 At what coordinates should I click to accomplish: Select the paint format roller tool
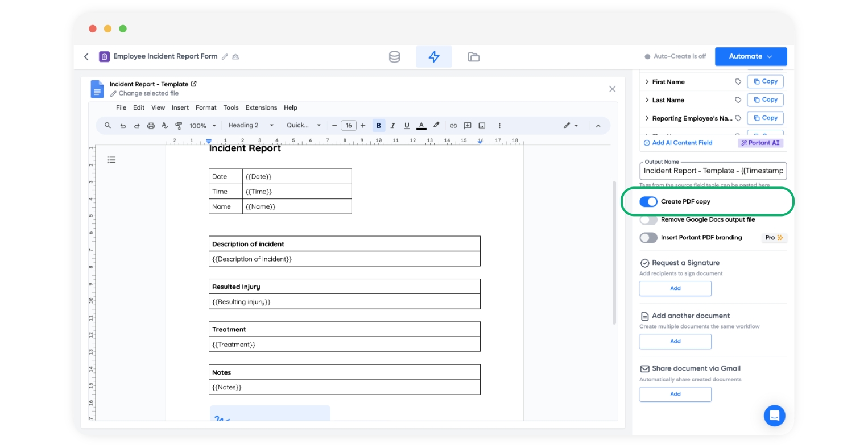point(179,126)
